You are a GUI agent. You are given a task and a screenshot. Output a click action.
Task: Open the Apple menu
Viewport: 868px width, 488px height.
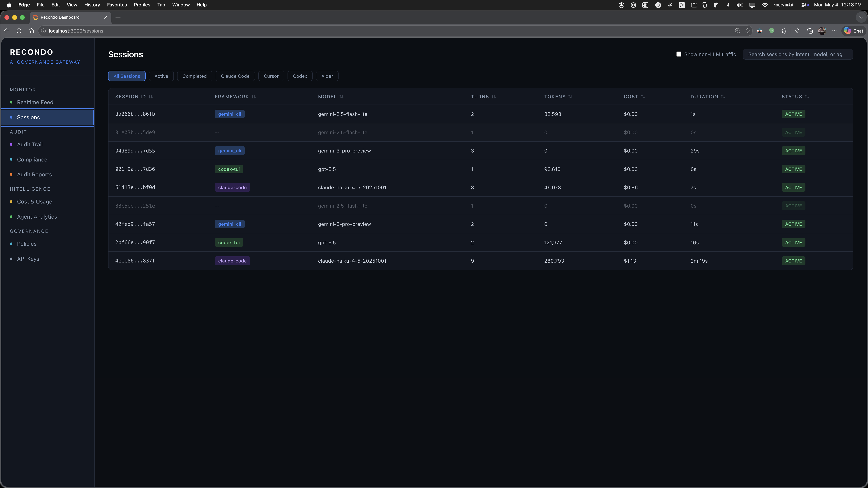click(9, 5)
